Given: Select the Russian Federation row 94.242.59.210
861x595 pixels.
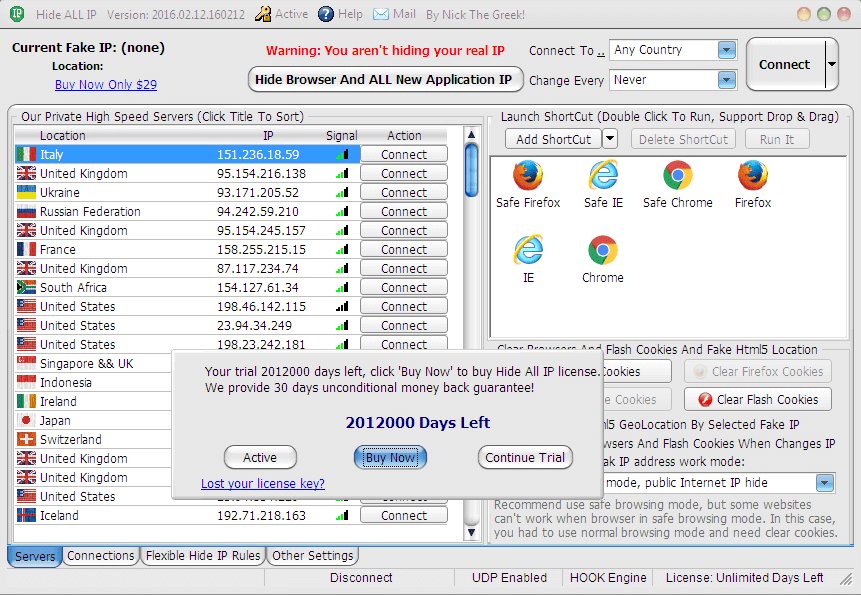Looking at the screenshot, I should click(x=187, y=212).
